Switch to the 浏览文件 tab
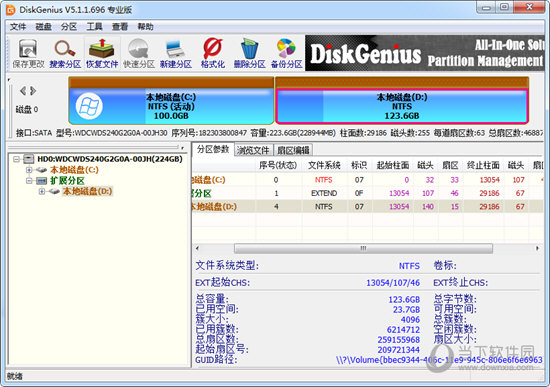The width and height of the screenshot is (550, 387). pyautogui.click(x=253, y=151)
